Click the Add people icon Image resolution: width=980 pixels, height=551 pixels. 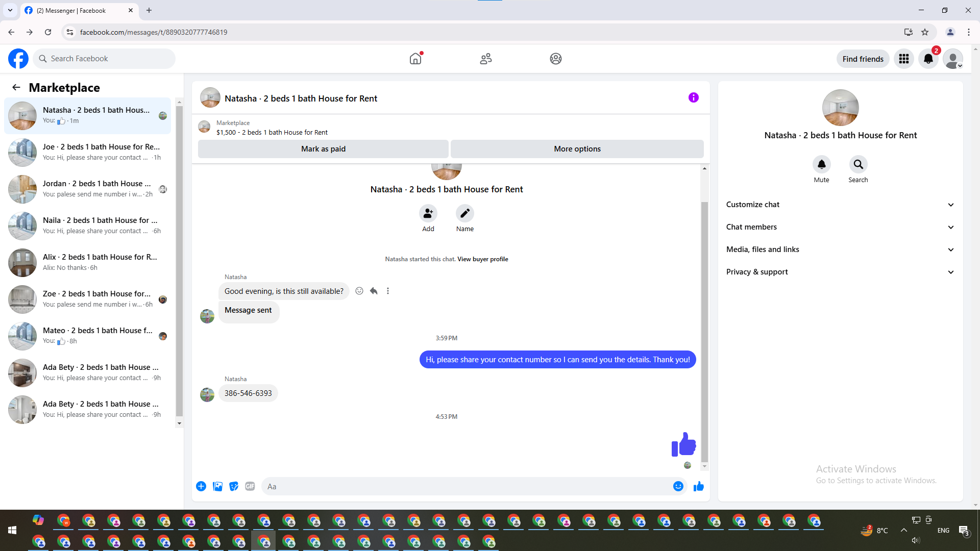(x=428, y=213)
